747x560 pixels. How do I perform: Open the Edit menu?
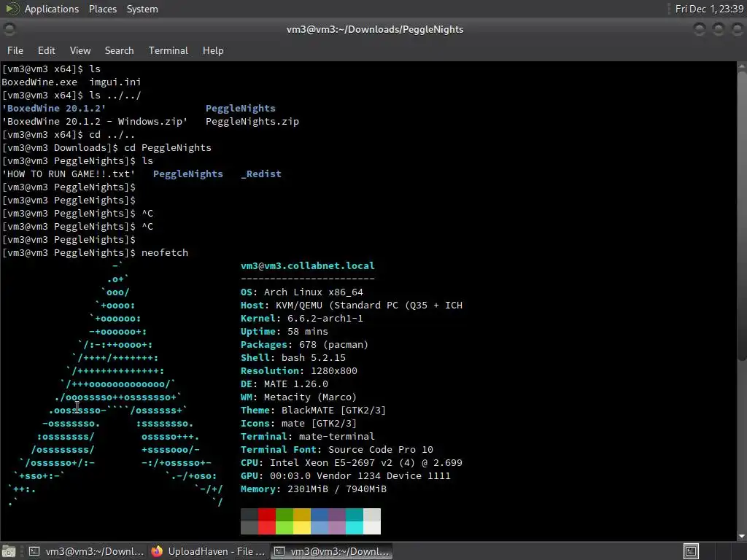click(46, 50)
